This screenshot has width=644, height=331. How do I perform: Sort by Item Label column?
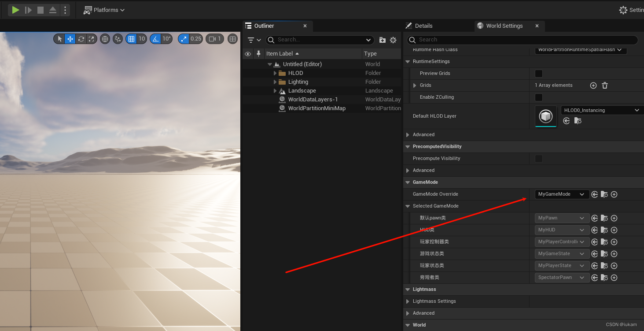point(313,54)
